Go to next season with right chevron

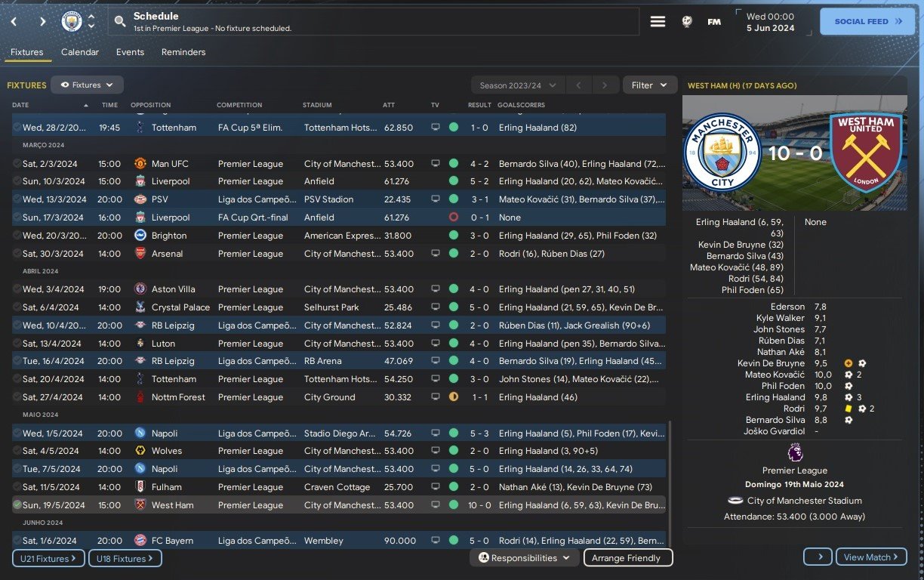[605, 85]
